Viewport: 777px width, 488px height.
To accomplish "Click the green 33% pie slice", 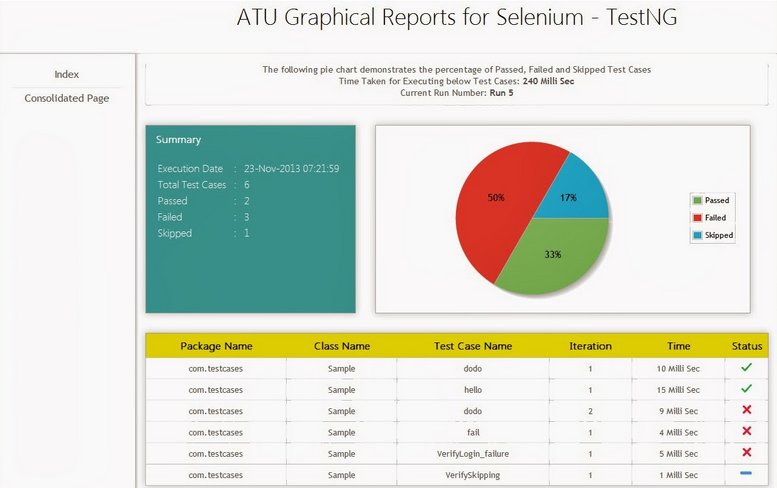I will [x=555, y=260].
